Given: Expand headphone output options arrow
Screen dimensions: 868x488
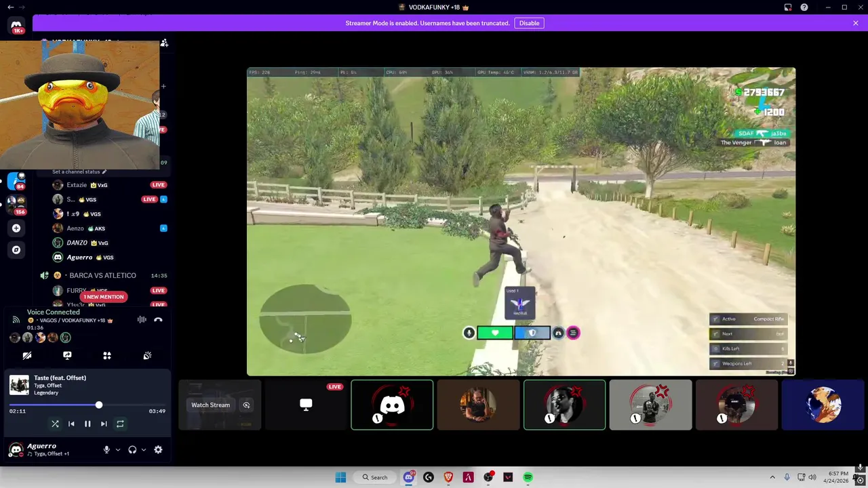Looking at the screenshot, I should coord(143,449).
